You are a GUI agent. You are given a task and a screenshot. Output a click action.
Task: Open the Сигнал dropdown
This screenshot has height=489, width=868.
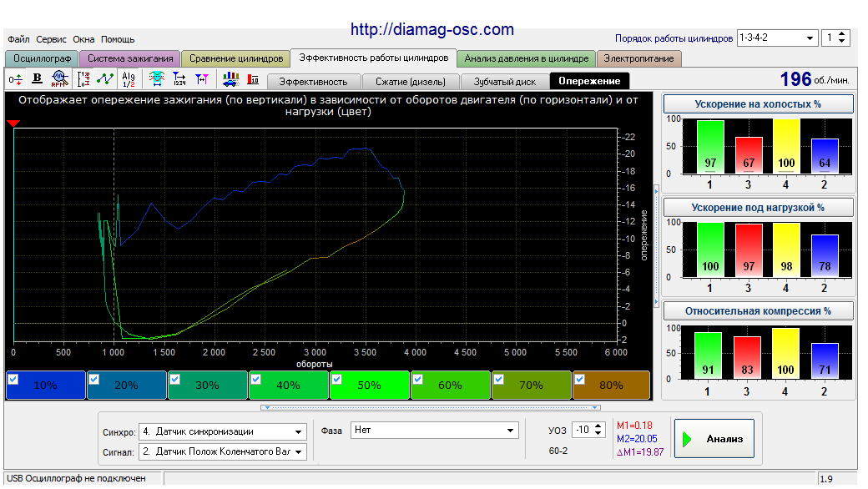click(299, 452)
